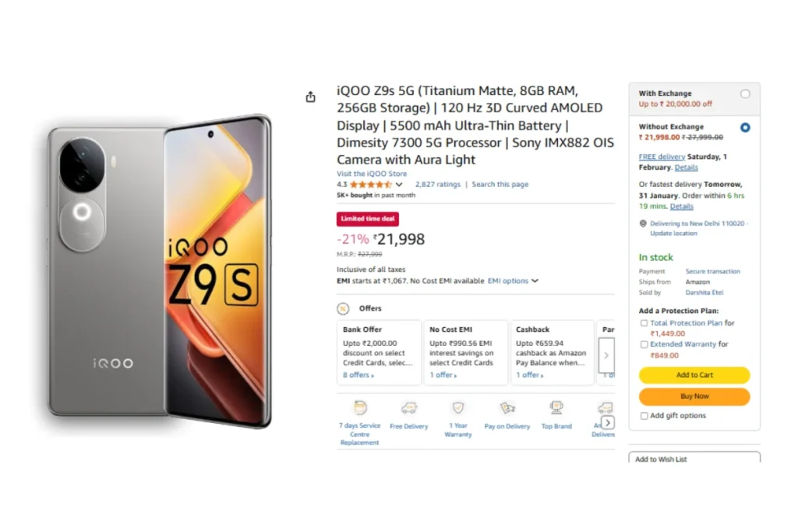The image size is (798, 532).
Task: Expand the star rating dropdown arrow
Action: coord(399,185)
